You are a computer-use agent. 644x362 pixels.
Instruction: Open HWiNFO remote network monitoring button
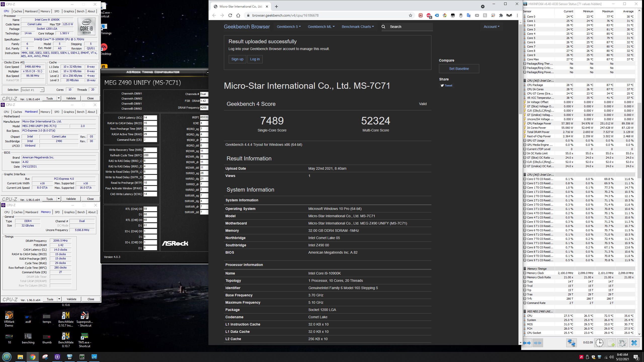coord(571,343)
